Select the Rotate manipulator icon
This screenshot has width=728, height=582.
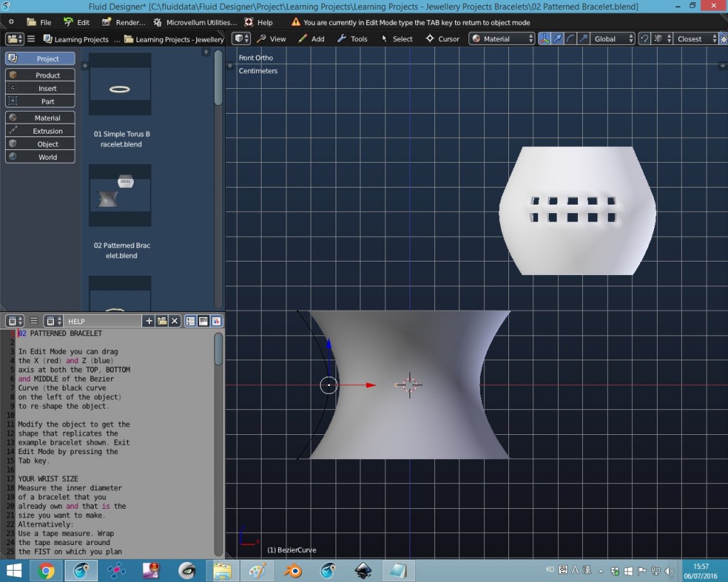click(570, 38)
